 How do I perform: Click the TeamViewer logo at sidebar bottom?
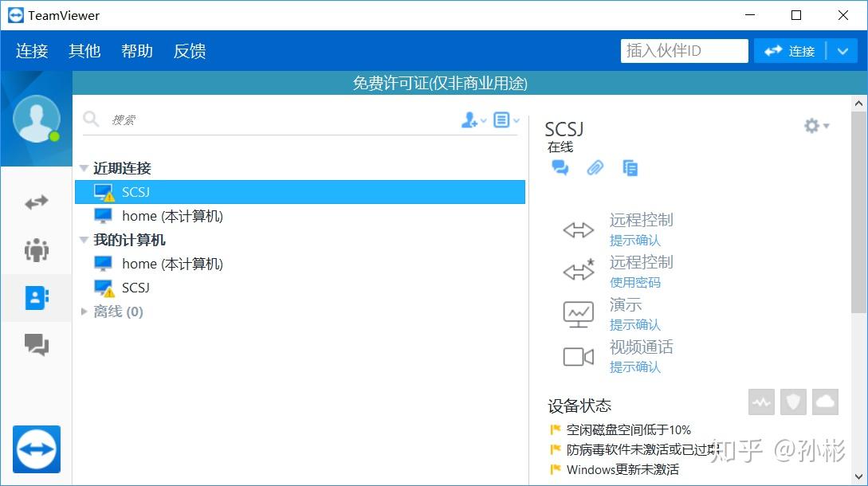tap(37, 449)
